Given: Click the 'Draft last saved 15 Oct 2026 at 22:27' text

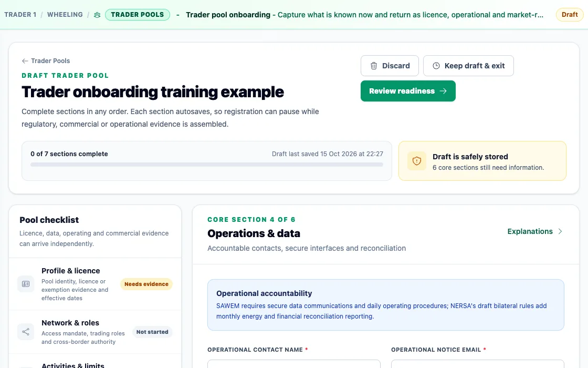Looking at the screenshot, I should [x=328, y=154].
